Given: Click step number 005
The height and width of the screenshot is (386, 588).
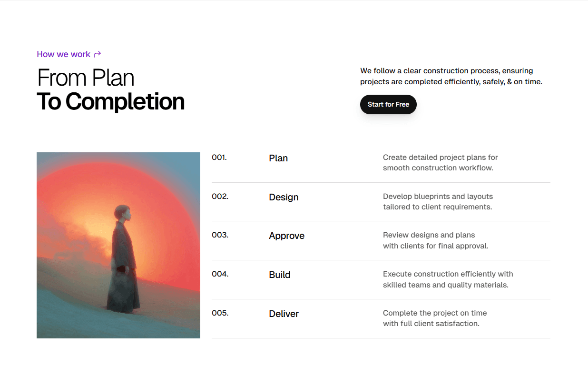Looking at the screenshot, I should (219, 313).
